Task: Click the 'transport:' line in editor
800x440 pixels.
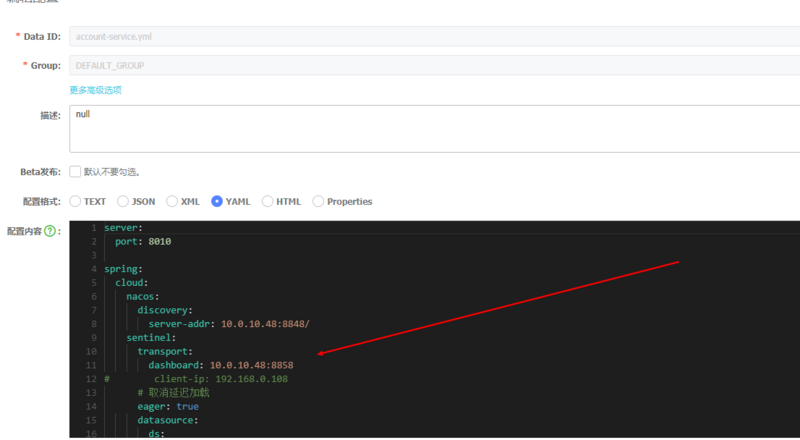Action: (165, 352)
